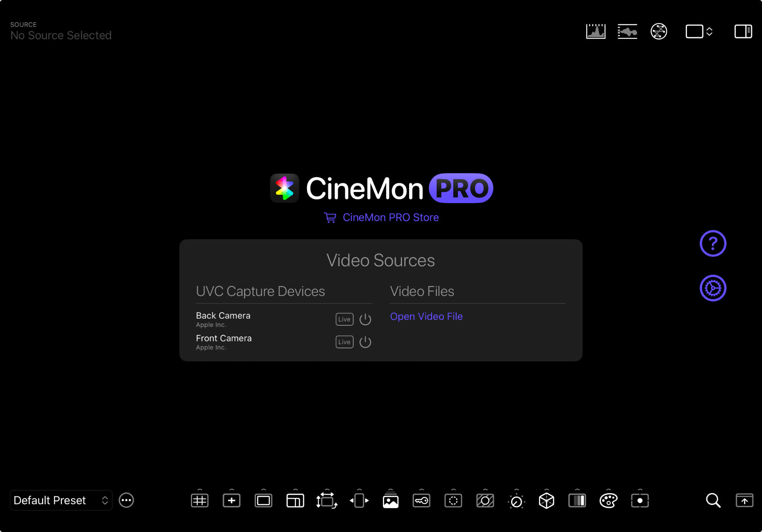Power on the Front Camera source
This screenshot has height=532, width=762.
[x=365, y=342]
